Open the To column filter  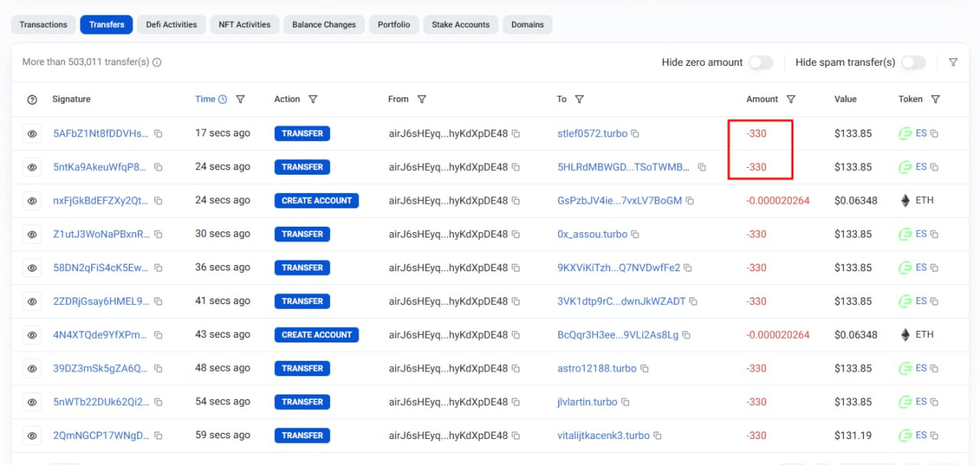click(x=580, y=100)
